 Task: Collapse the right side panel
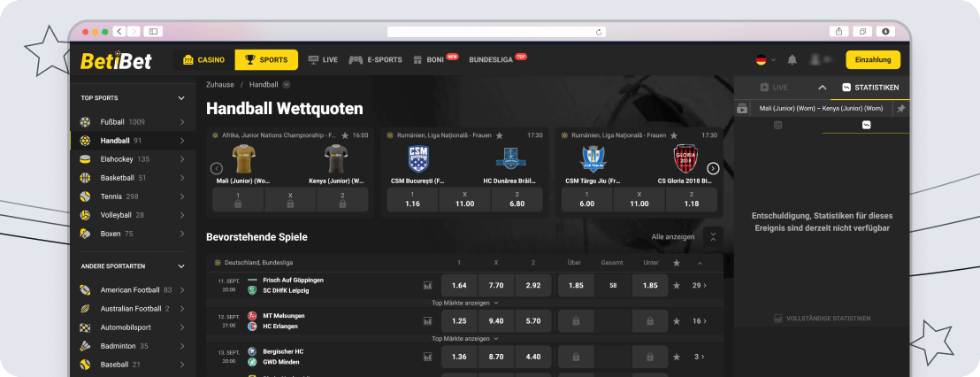823,88
